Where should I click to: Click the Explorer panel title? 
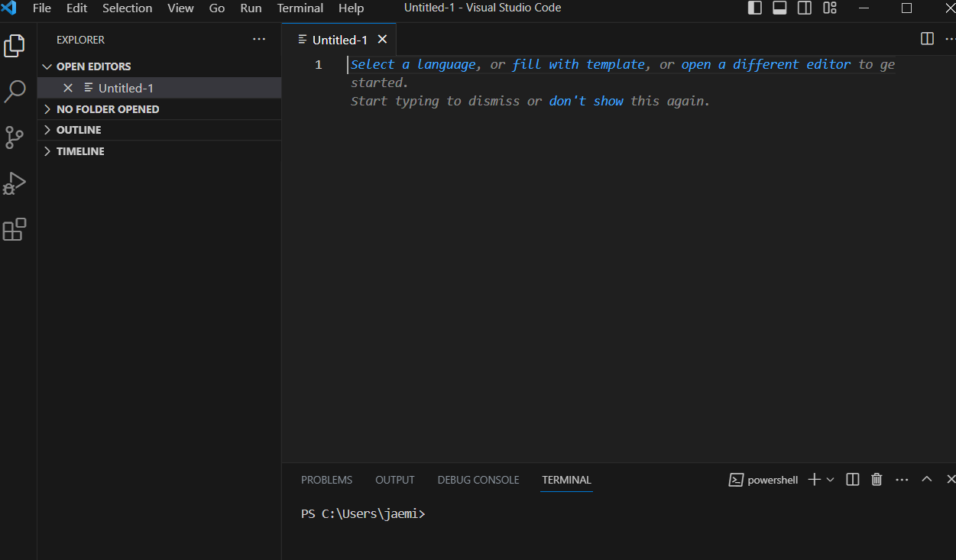[80, 40]
